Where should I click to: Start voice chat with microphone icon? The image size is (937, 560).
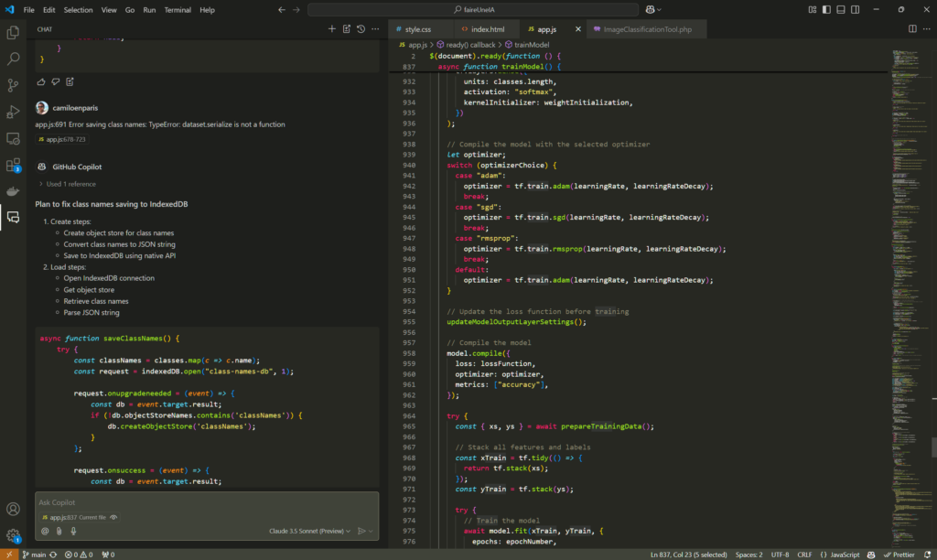[x=73, y=531]
